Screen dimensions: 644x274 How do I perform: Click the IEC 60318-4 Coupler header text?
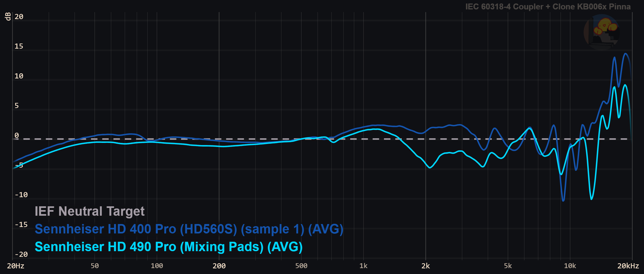coord(548,7)
